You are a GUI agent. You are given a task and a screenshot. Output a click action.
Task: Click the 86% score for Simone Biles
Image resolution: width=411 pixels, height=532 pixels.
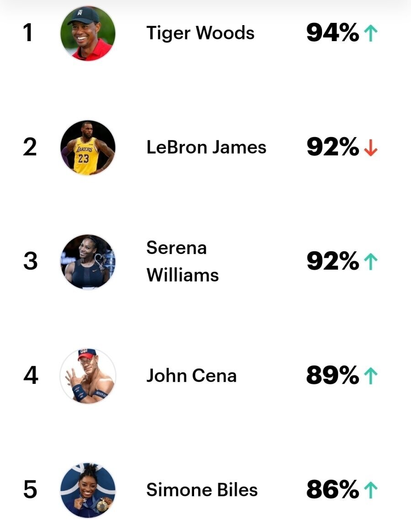click(x=332, y=490)
